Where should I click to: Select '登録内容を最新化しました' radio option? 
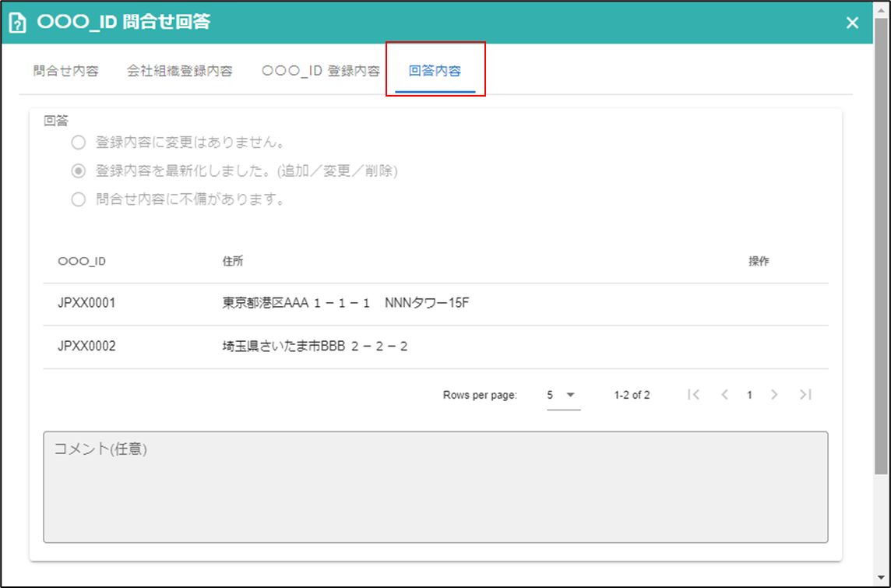78,171
